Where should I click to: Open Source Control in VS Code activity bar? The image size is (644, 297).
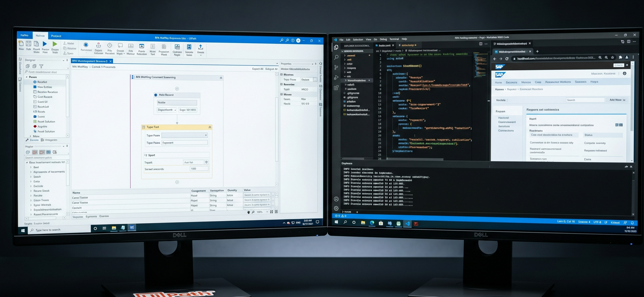point(336,67)
